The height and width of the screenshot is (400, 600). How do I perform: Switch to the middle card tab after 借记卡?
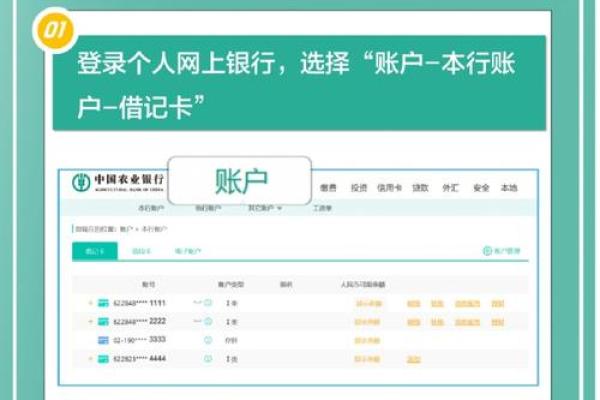pos(142,251)
